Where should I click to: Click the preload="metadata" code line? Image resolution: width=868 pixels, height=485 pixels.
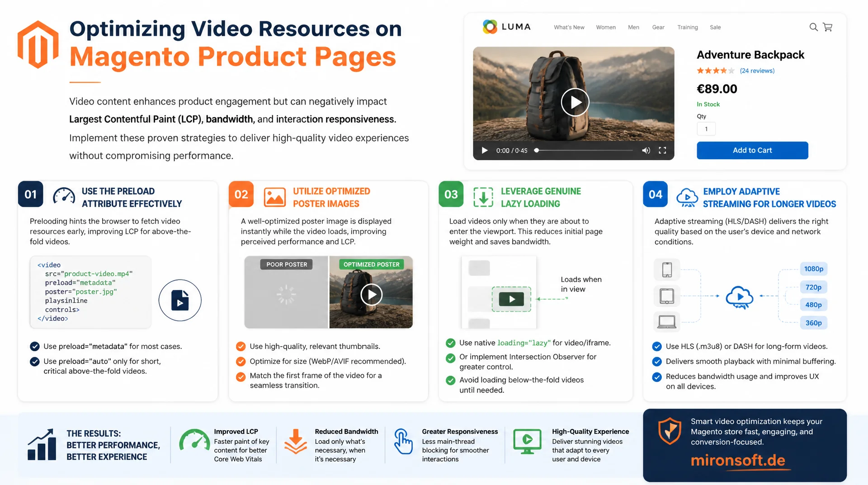pos(80,283)
